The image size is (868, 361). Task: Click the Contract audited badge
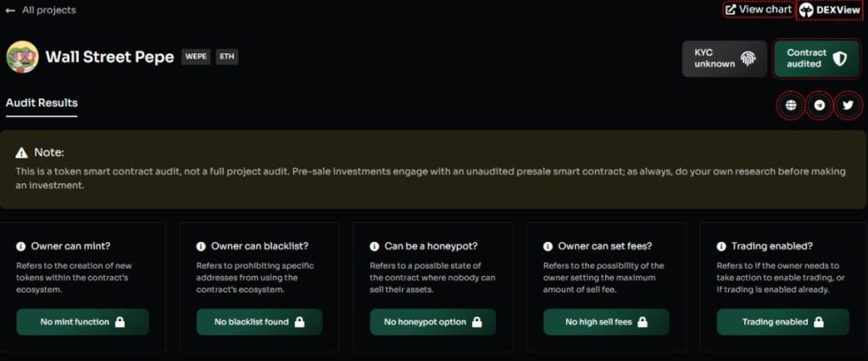coord(816,58)
